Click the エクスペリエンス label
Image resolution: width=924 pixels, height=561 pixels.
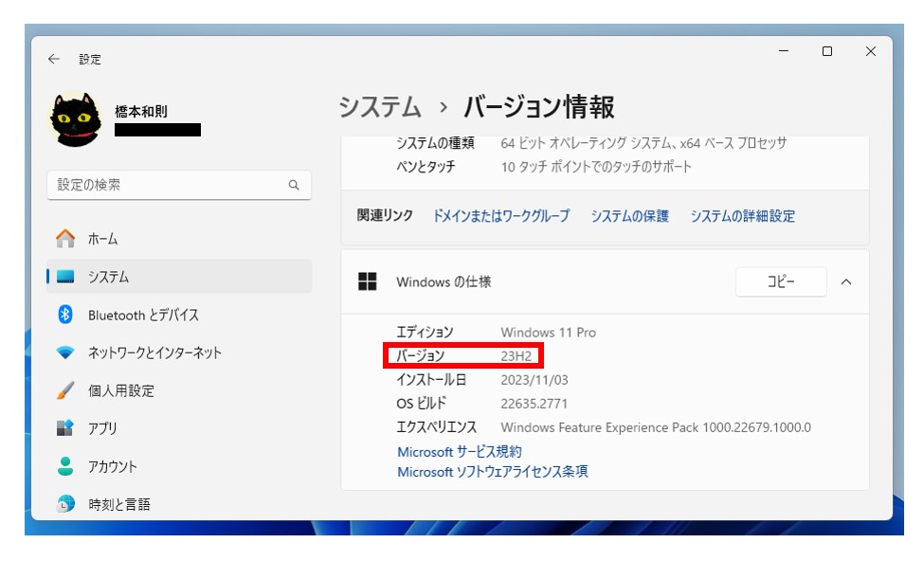pos(437,427)
